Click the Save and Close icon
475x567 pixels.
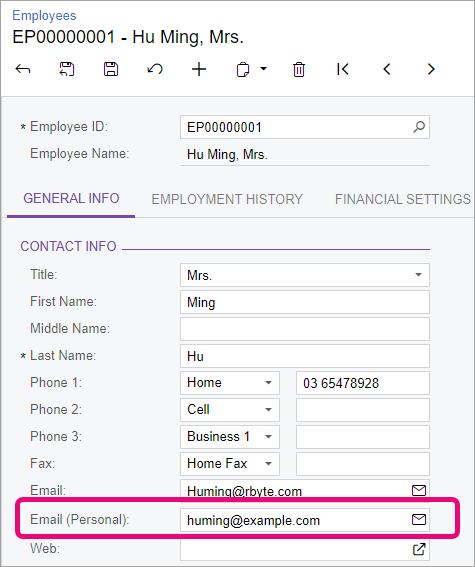pos(67,69)
